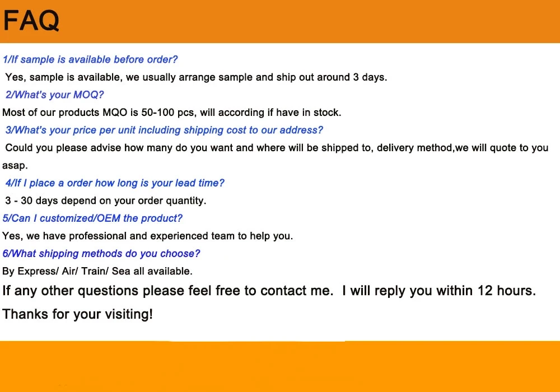Click the FAQ heading
Image resolution: width=560 pixels, height=392 pixels.
pos(31,21)
